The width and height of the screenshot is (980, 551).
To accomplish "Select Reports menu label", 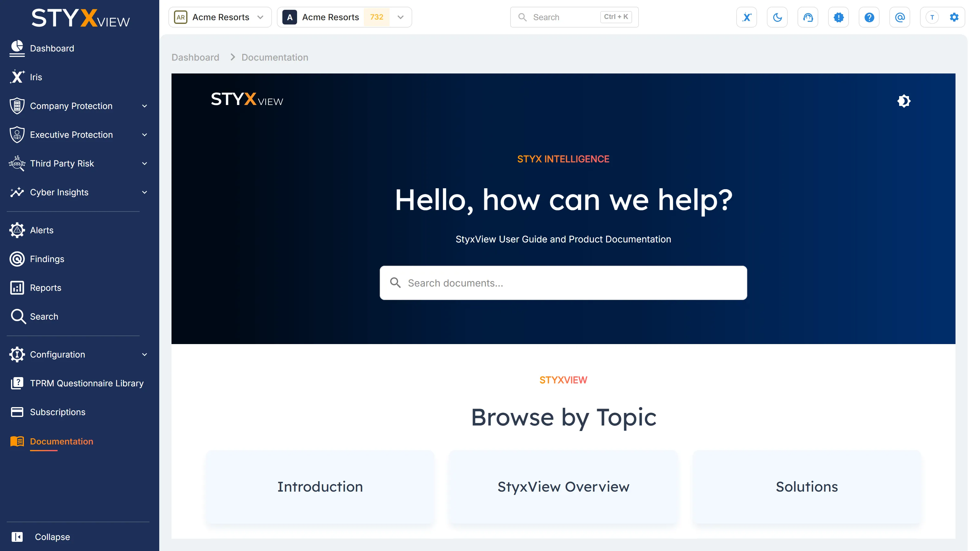I will [x=46, y=288].
